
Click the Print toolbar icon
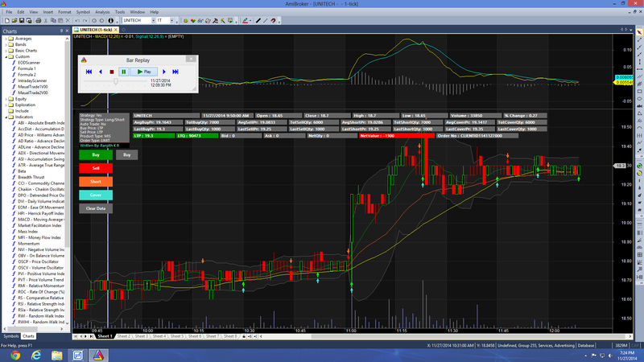pyautogui.click(x=38, y=21)
